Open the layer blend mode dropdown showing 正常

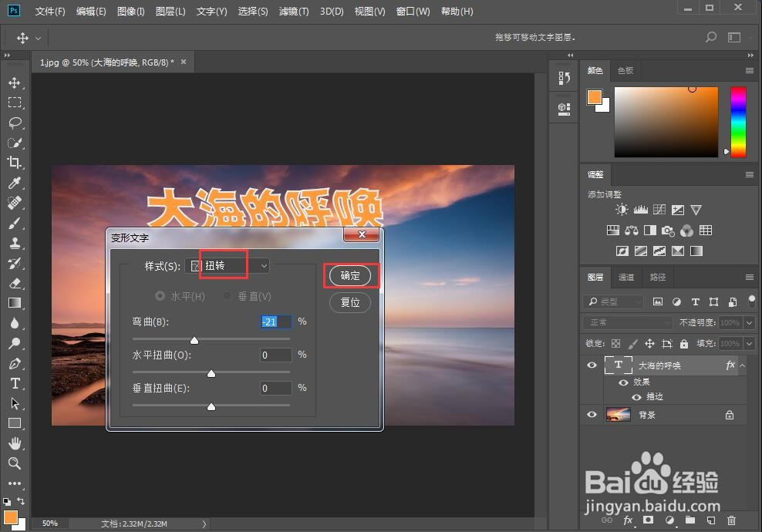click(x=626, y=322)
